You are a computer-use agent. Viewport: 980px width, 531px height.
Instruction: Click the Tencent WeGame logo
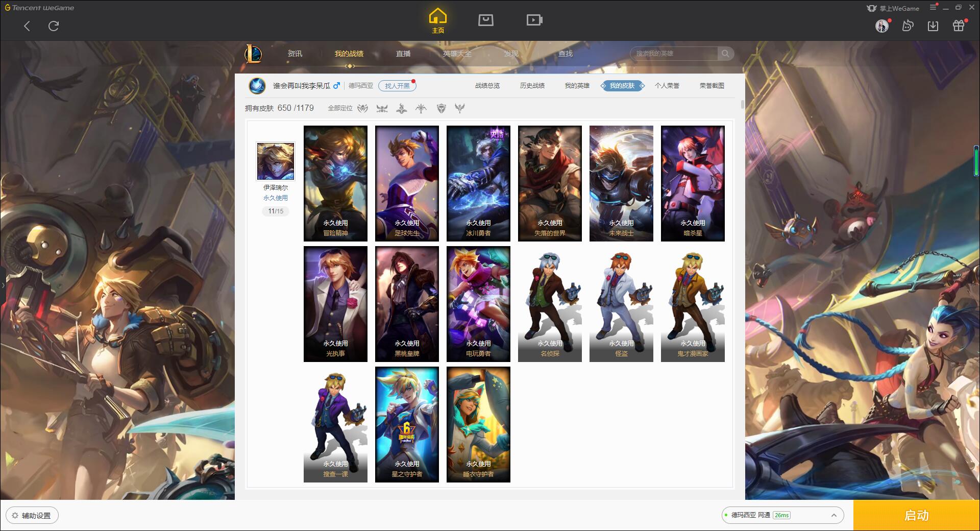pyautogui.click(x=39, y=8)
